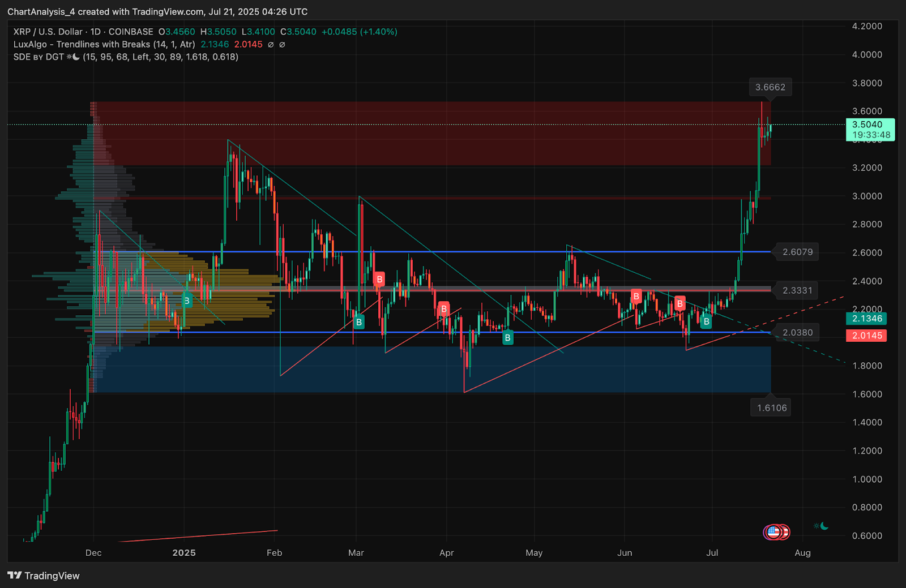Select the 2.3331 level label

click(x=797, y=290)
